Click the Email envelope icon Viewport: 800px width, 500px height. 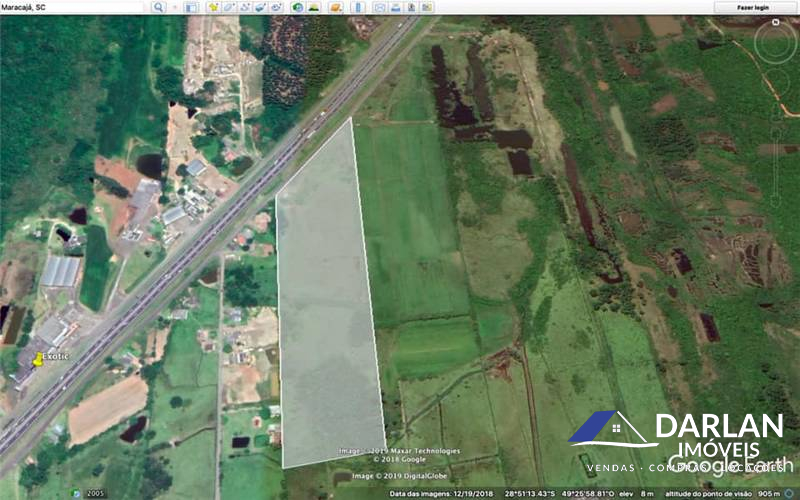pos(380,7)
